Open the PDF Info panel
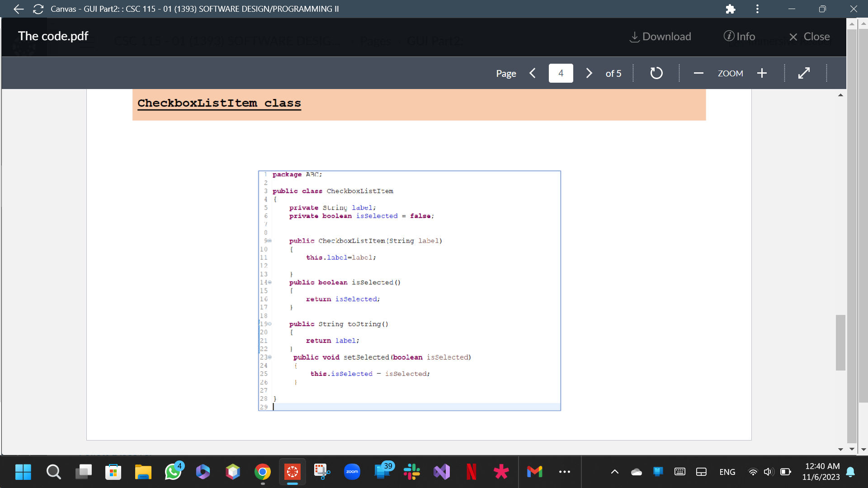Viewport: 868px width, 488px height. [740, 37]
